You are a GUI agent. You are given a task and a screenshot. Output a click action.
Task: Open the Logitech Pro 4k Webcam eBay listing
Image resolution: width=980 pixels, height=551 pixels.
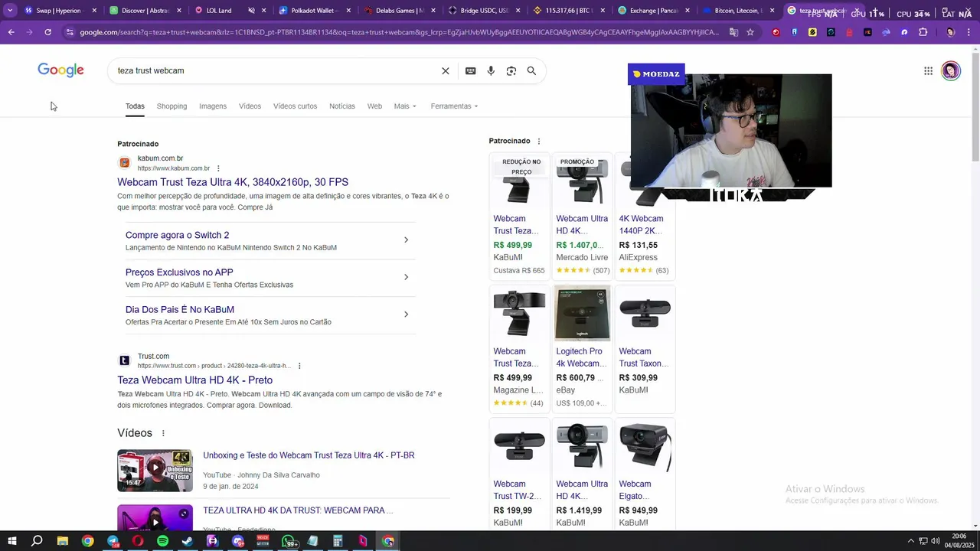pyautogui.click(x=582, y=349)
